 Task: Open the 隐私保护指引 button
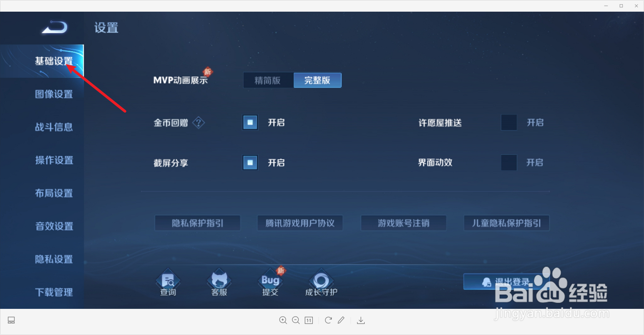198,223
